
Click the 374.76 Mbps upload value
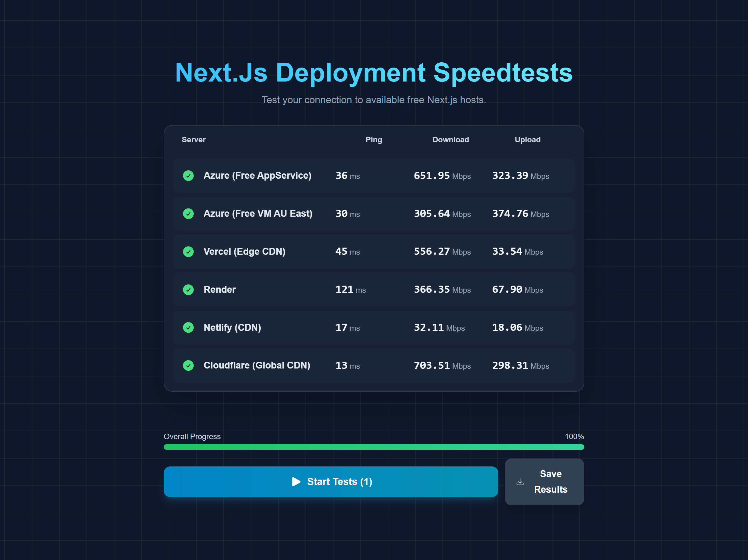click(521, 214)
